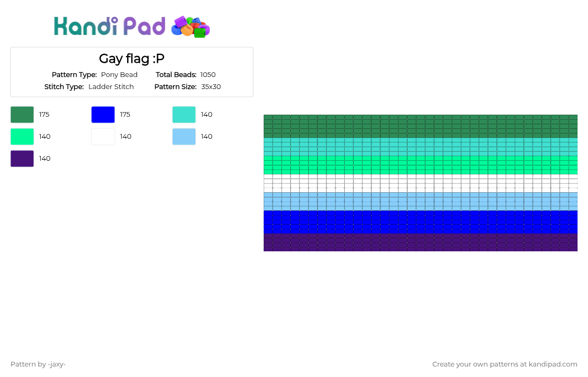The image size is (588, 377).
Task: Click the royal blue stripe of the pattern
Action: pos(421,222)
